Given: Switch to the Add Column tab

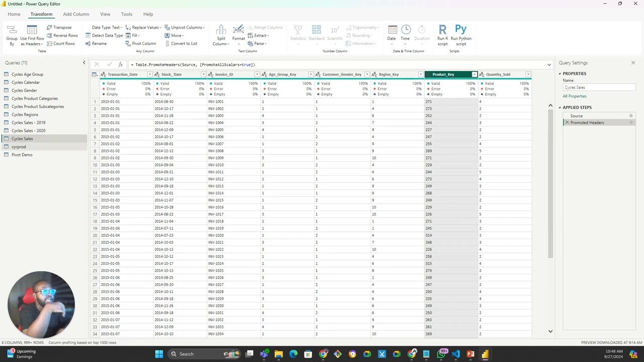Looking at the screenshot, I should (x=76, y=14).
